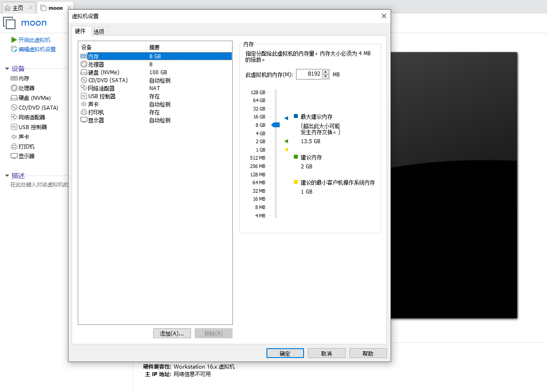This screenshot has height=392, width=547.
Task: Click the 打印机 icon in main sidebar
Action: click(14, 146)
